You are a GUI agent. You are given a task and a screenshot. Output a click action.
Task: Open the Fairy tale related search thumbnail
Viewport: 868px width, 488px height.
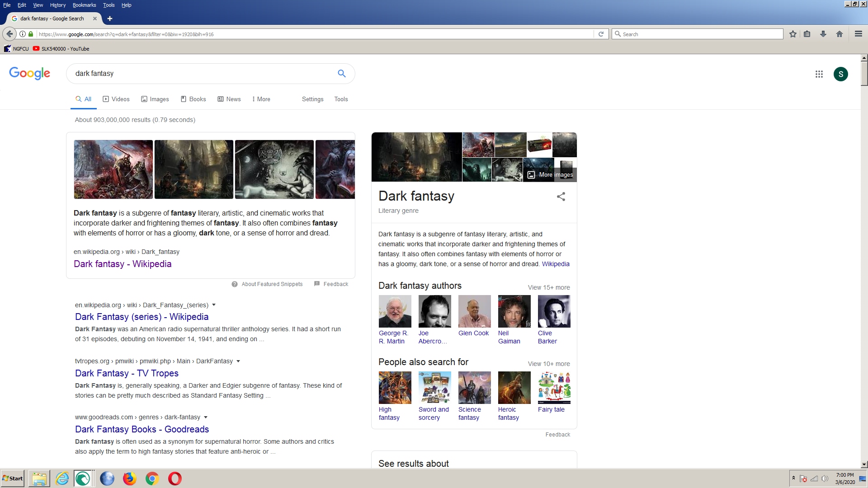pos(554,388)
